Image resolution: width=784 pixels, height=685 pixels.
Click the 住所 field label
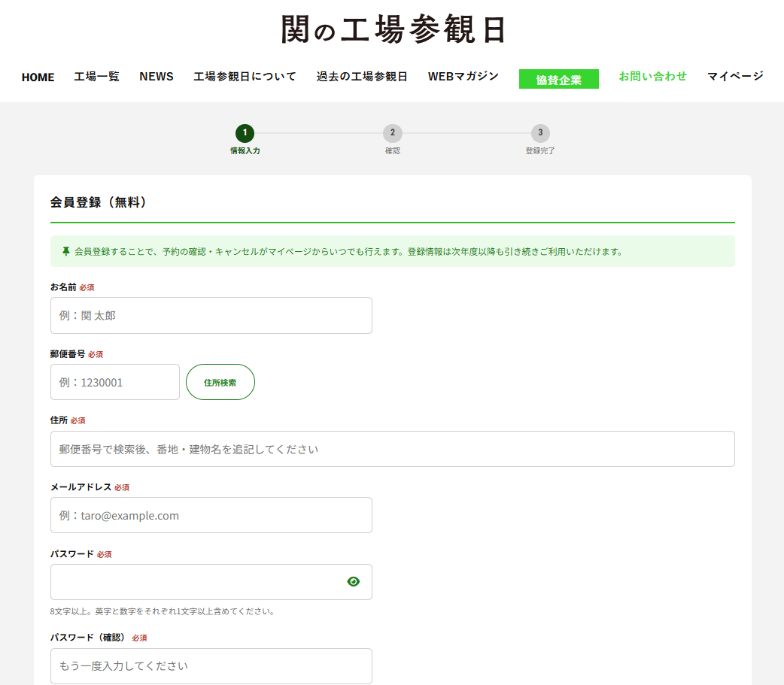[59, 420]
